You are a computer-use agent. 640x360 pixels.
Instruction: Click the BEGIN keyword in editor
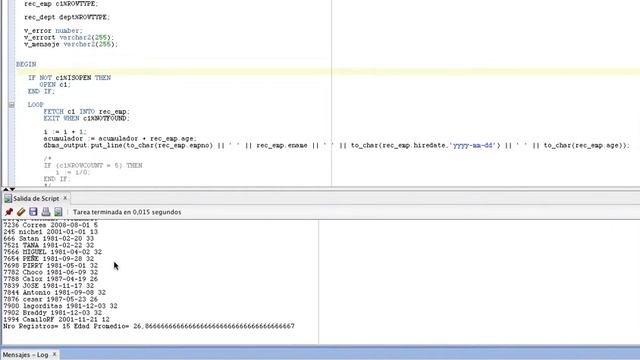(x=26, y=64)
